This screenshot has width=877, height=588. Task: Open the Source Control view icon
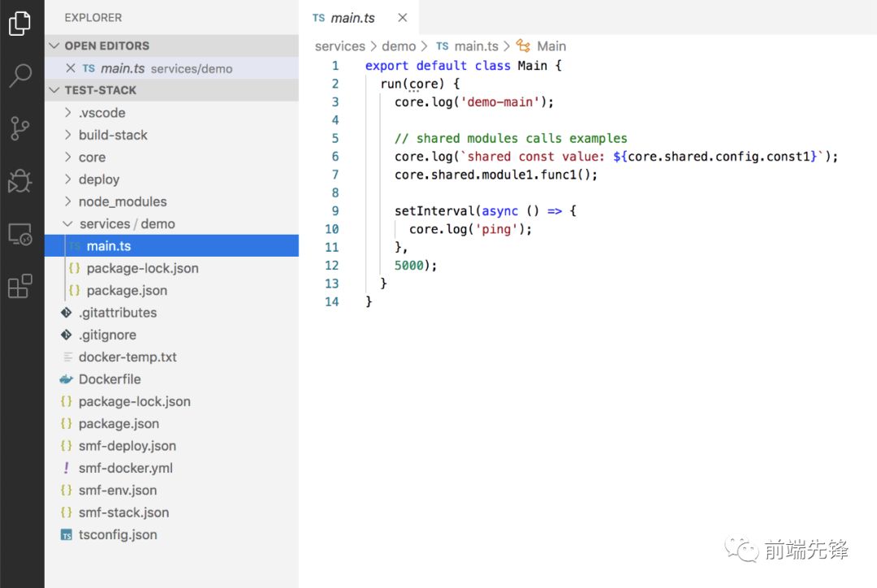click(19, 128)
